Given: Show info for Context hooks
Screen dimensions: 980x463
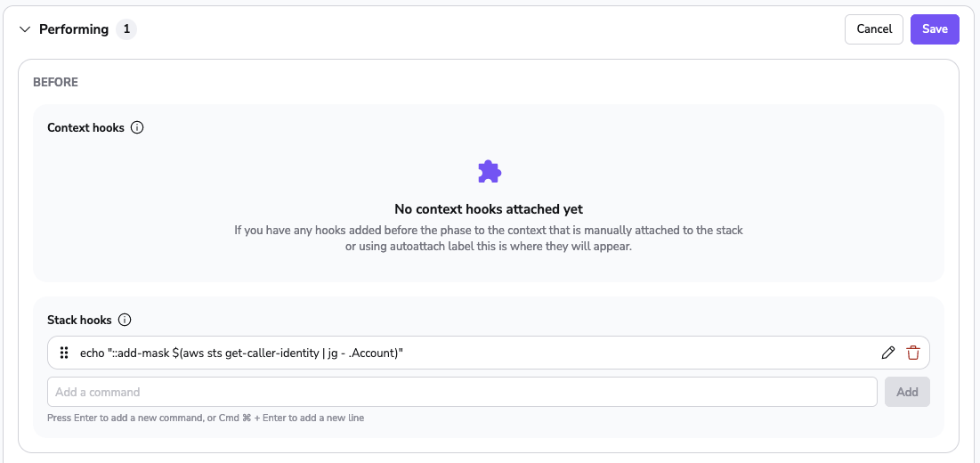Looking at the screenshot, I should coord(137,128).
